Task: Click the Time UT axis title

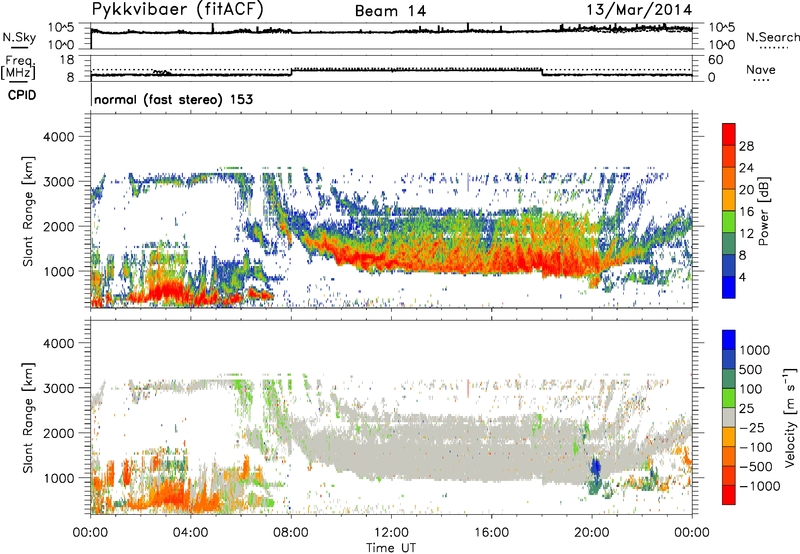Action: (391, 547)
